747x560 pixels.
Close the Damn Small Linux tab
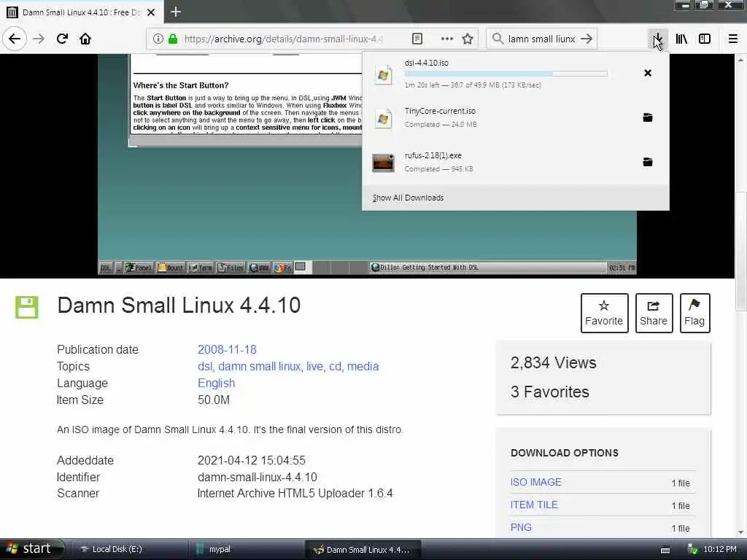click(x=151, y=12)
